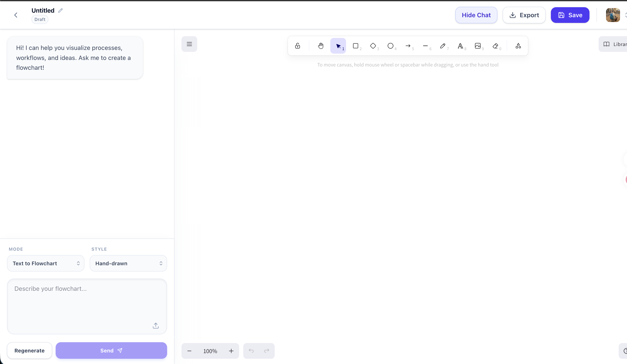Select the Diamond shape tool
627x364 pixels.
pos(373,46)
